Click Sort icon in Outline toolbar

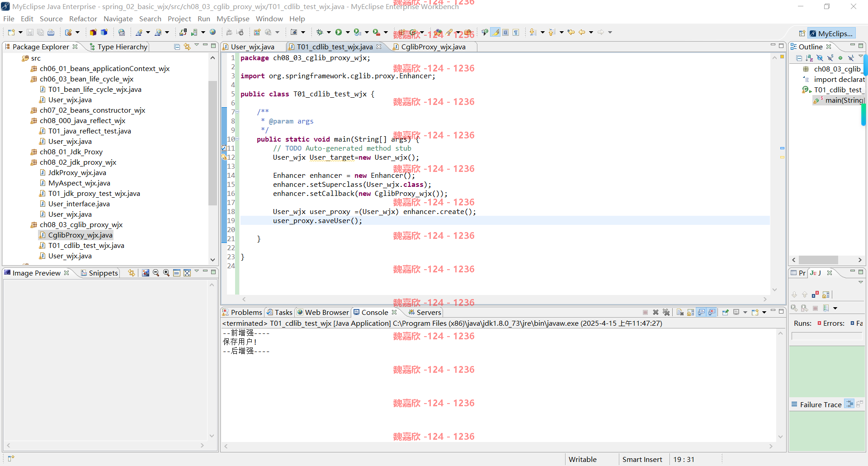pyautogui.click(x=809, y=58)
